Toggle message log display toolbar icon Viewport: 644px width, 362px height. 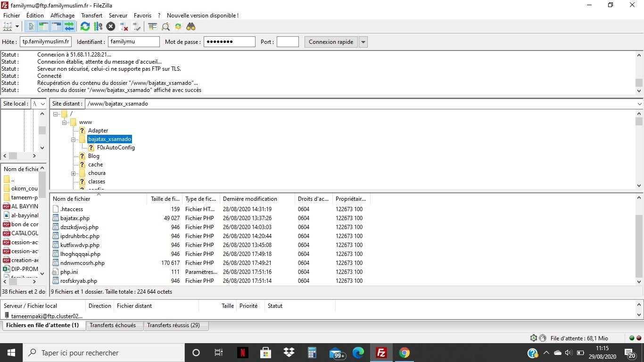pos(31,26)
